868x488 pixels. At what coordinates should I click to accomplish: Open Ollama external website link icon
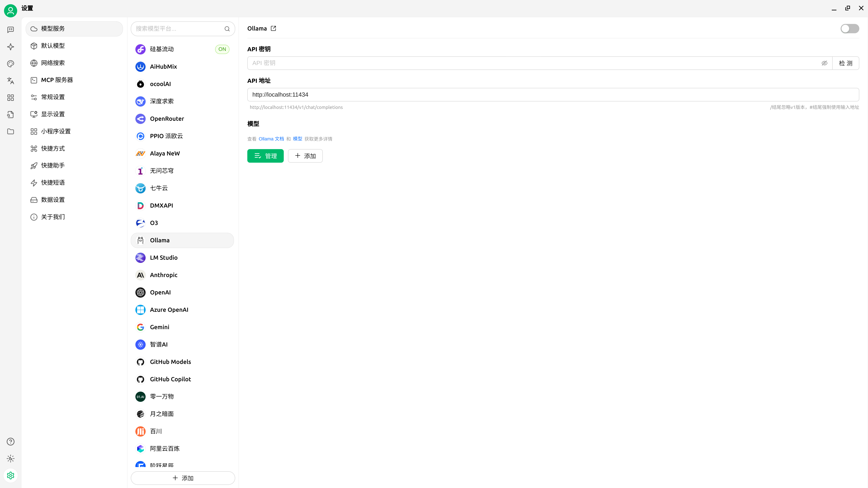pyautogui.click(x=273, y=29)
